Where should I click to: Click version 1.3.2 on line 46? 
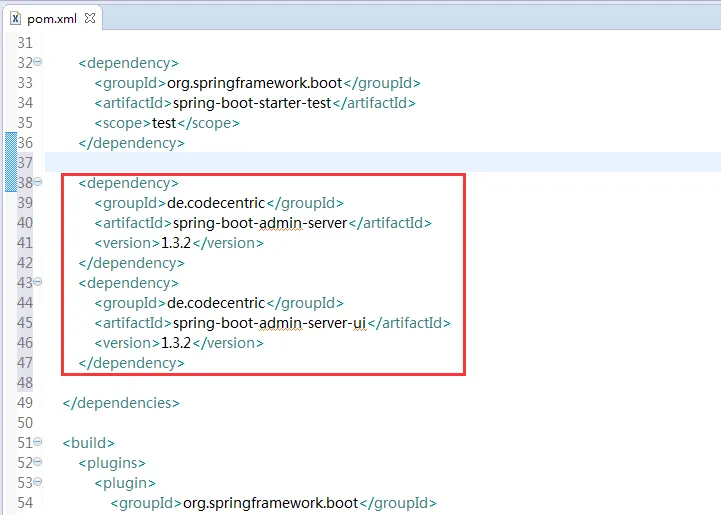176,343
